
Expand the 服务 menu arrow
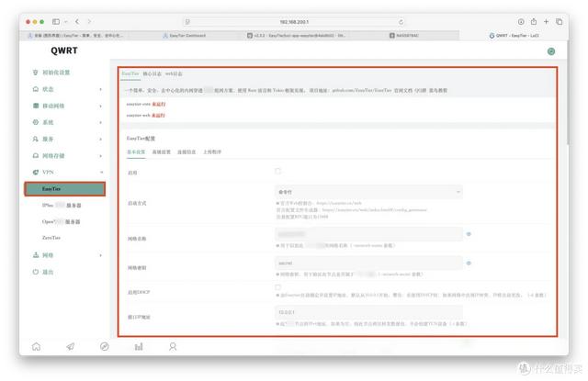tap(100, 139)
